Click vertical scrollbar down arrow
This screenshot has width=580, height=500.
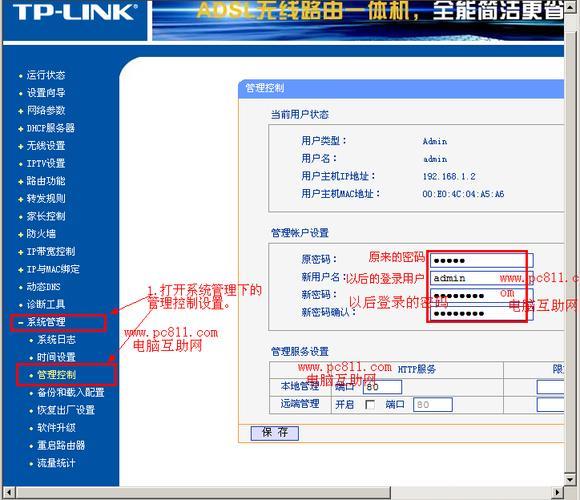tap(570, 480)
